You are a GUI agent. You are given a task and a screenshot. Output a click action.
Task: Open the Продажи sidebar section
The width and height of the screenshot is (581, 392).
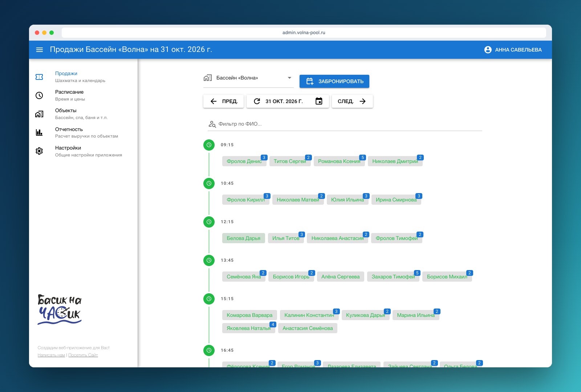point(84,77)
